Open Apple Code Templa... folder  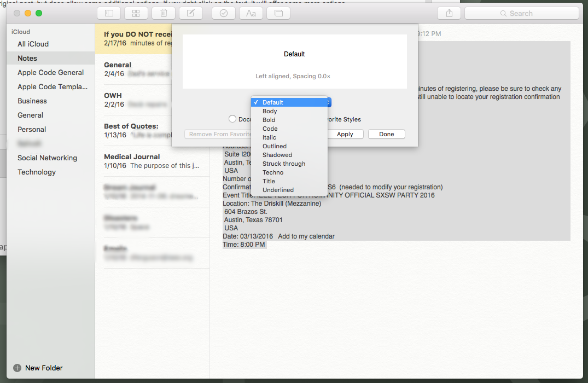click(x=51, y=86)
